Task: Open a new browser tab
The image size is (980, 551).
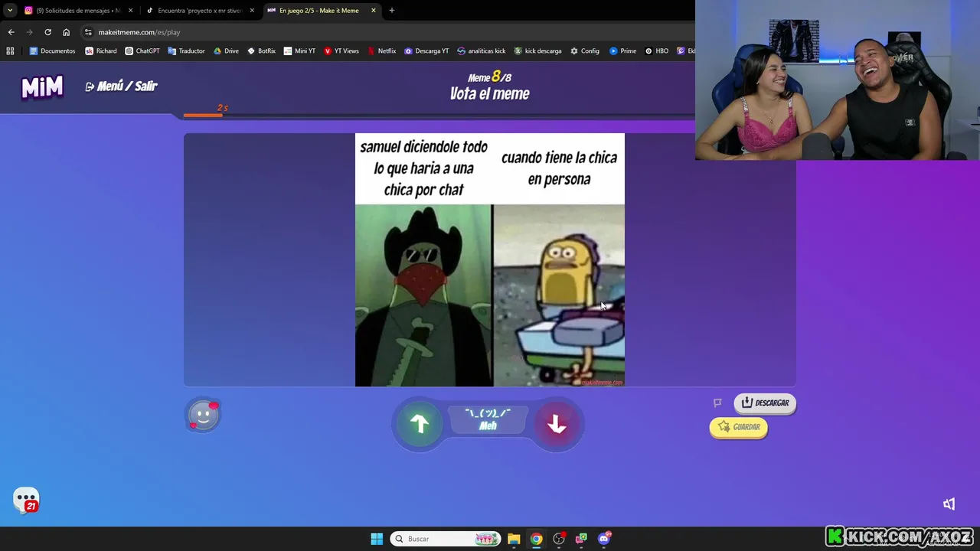Action: click(392, 11)
